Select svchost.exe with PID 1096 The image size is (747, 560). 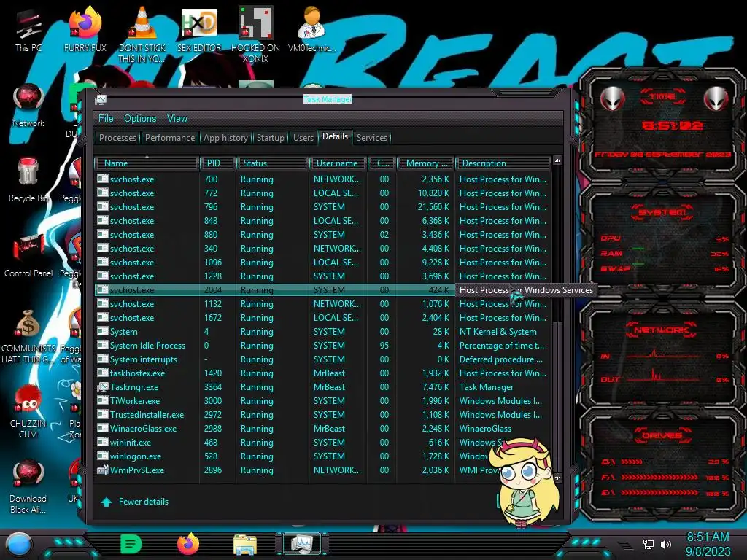(x=323, y=262)
